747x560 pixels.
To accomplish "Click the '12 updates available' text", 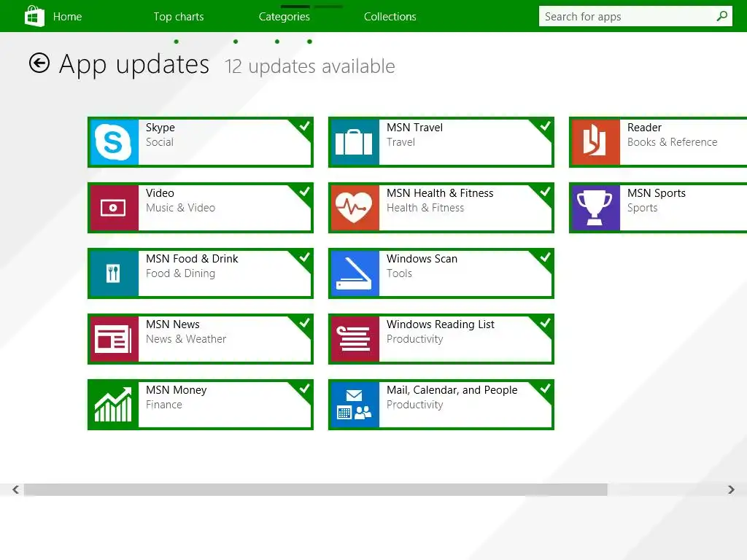I will tap(309, 66).
